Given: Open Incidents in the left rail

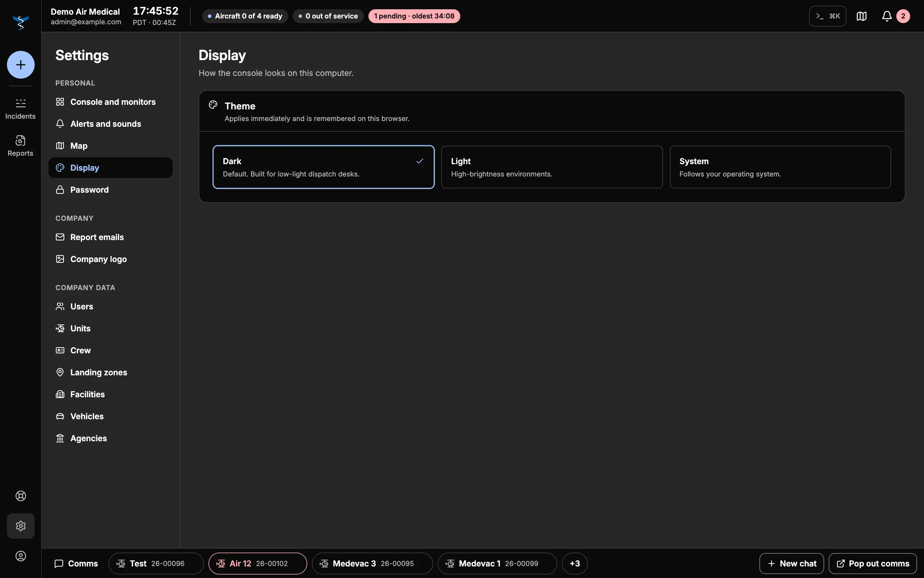Looking at the screenshot, I should coord(20,109).
